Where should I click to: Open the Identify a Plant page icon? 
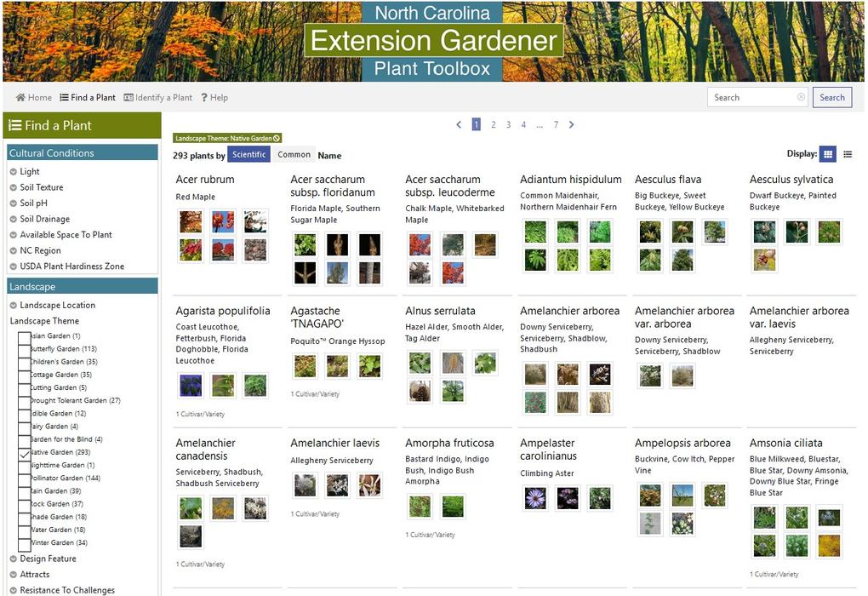(124, 97)
